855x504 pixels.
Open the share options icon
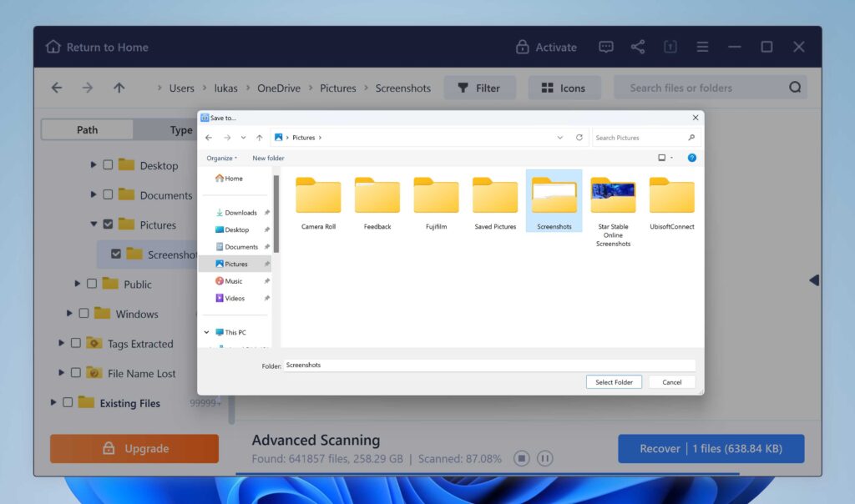(638, 48)
